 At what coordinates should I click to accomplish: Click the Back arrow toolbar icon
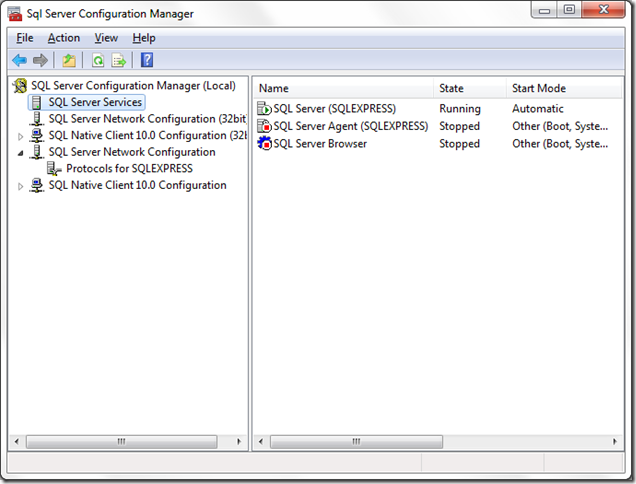19,60
